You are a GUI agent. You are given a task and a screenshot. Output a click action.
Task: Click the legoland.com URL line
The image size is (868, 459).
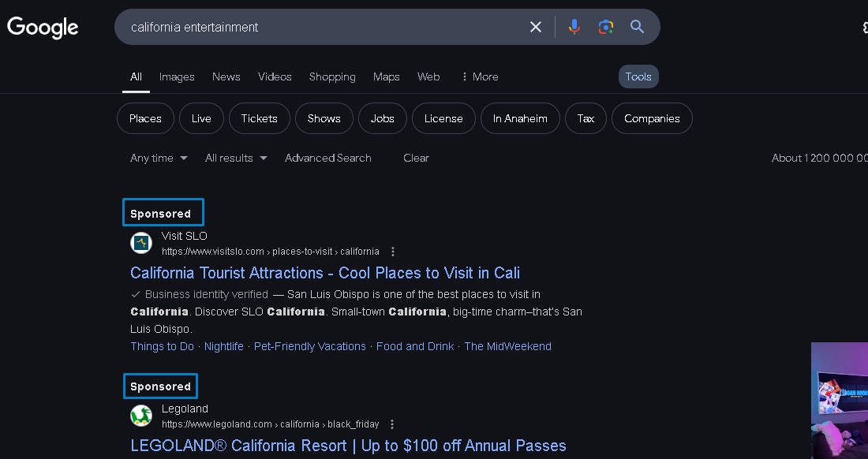tap(271, 424)
